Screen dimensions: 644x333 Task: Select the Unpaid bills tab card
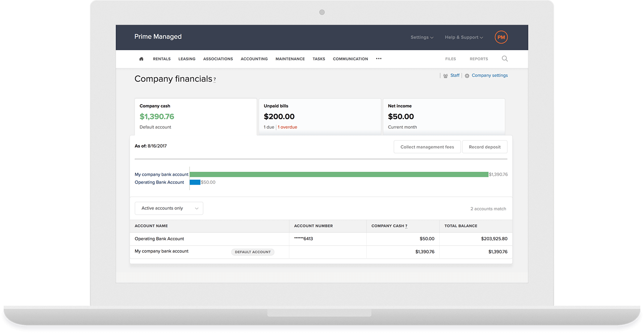click(320, 116)
